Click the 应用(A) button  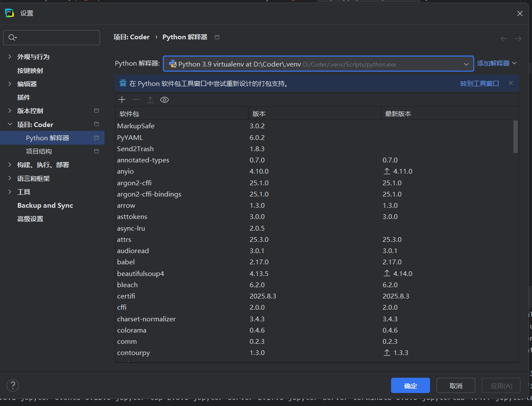[x=501, y=386]
